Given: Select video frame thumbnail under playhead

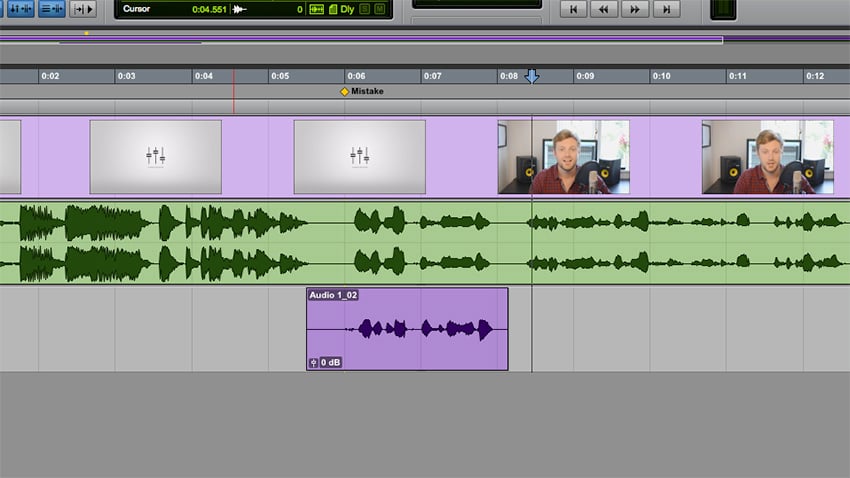Looking at the screenshot, I should click(x=564, y=157).
